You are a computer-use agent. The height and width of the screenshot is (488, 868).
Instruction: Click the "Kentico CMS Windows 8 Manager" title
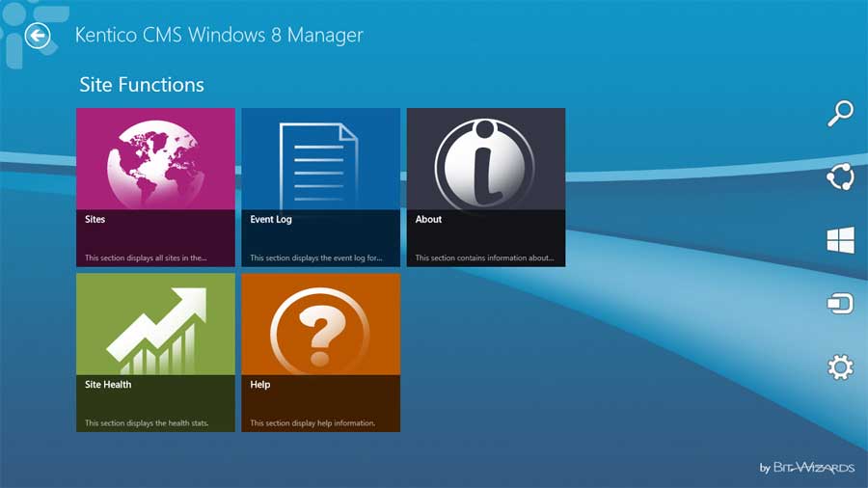[x=219, y=35]
